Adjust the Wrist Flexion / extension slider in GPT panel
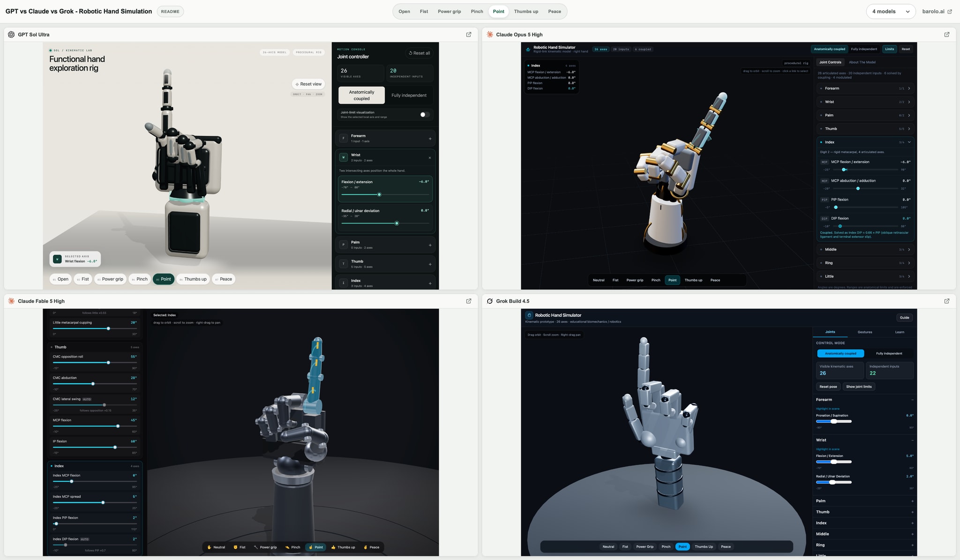This screenshot has height=560, width=960. coord(385,194)
